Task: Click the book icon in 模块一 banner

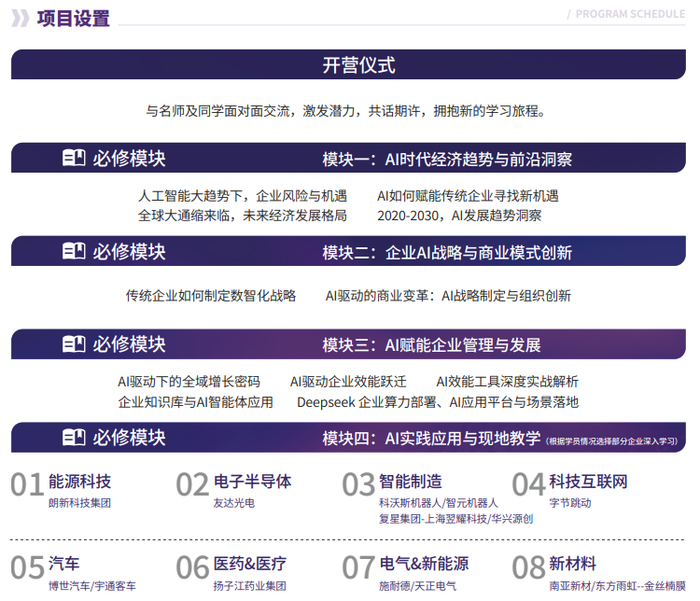Action: 74,158
